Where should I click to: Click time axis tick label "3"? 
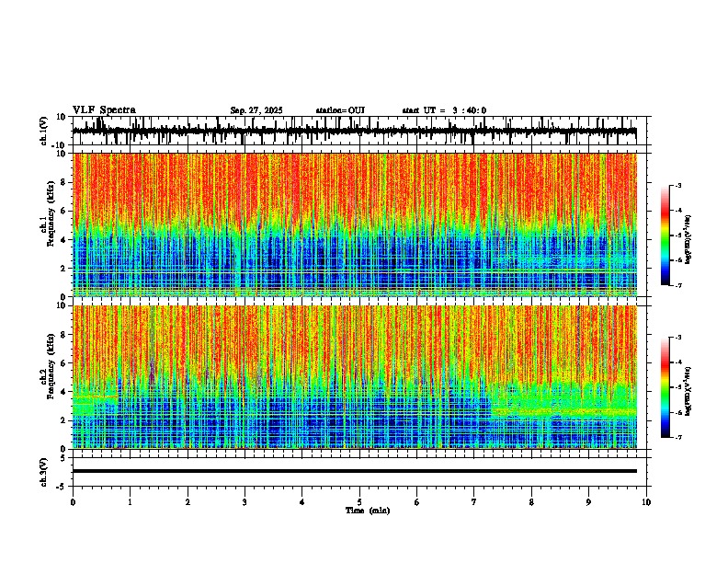coord(245,502)
